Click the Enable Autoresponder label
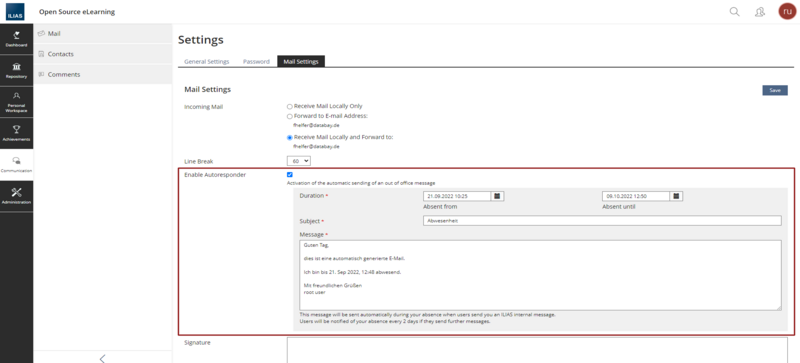Image resolution: width=800 pixels, height=363 pixels. [215, 175]
